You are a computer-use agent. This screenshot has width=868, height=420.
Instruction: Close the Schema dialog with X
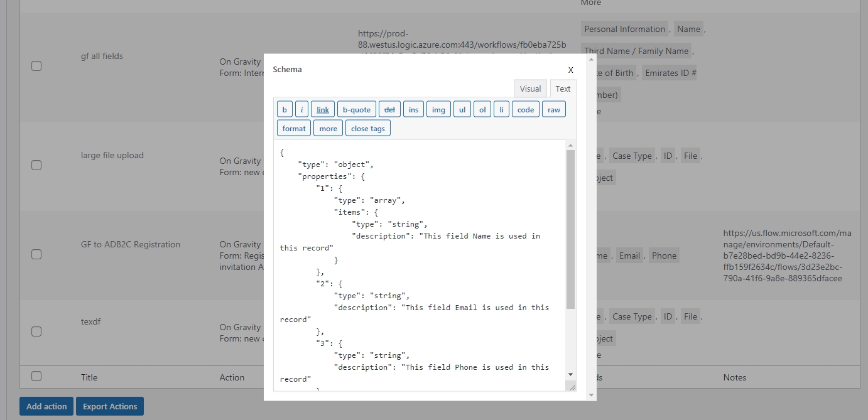pyautogui.click(x=570, y=70)
